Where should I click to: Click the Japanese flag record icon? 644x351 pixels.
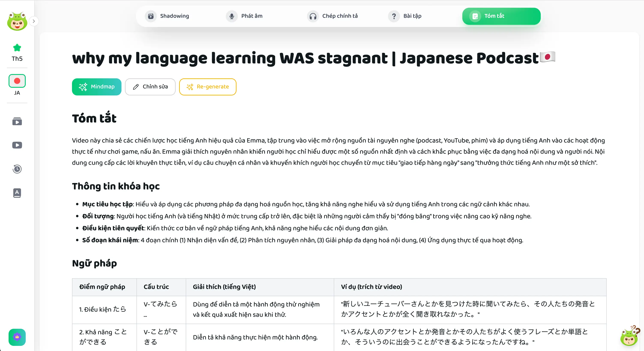(x=17, y=81)
